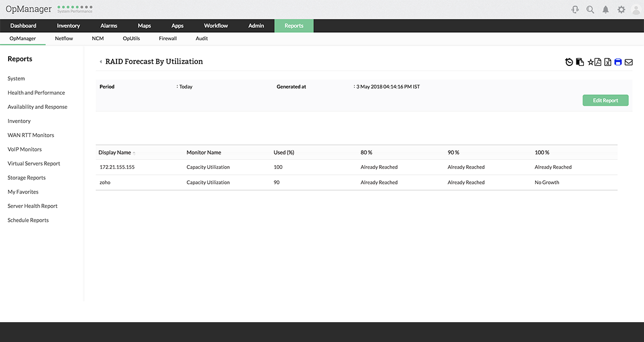Switch to the Netflow tab
The image size is (644, 342).
63,38
